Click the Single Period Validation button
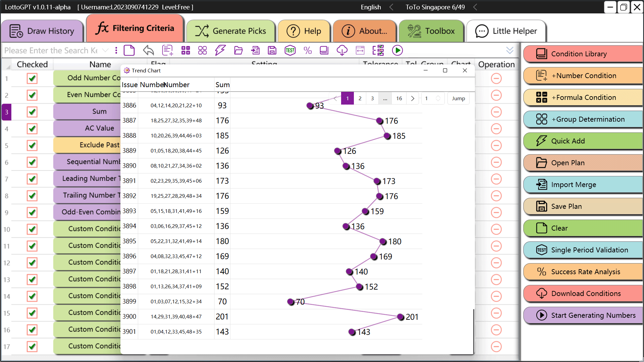This screenshot has width=644, height=362. (583, 250)
